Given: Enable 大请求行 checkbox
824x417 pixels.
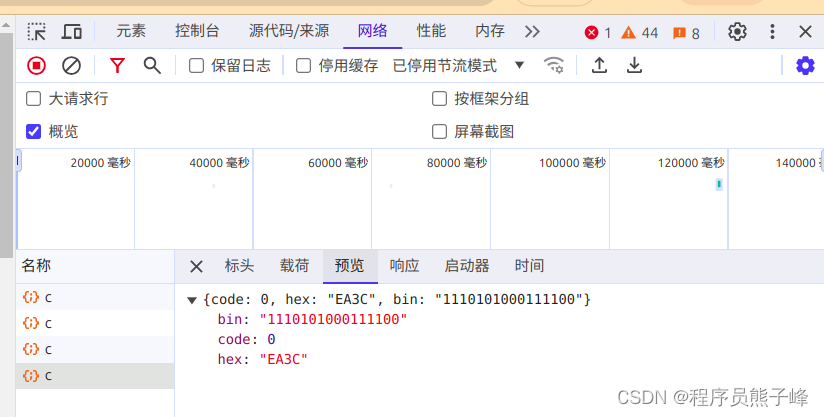Looking at the screenshot, I should (x=34, y=98).
